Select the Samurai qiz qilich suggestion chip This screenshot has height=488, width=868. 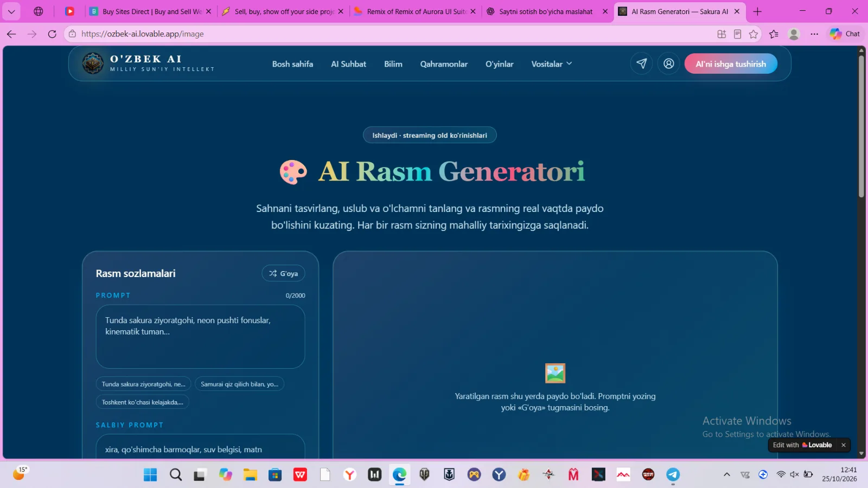[x=239, y=384]
